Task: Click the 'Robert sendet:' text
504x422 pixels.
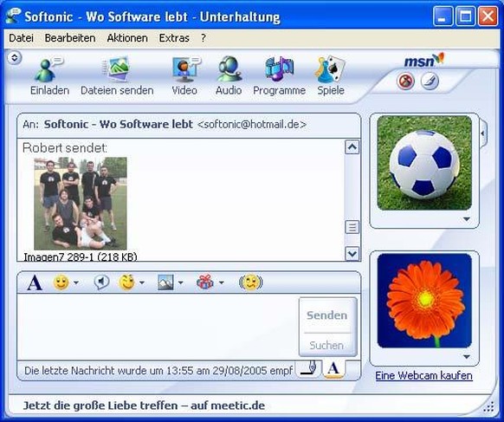Action: 65,148
